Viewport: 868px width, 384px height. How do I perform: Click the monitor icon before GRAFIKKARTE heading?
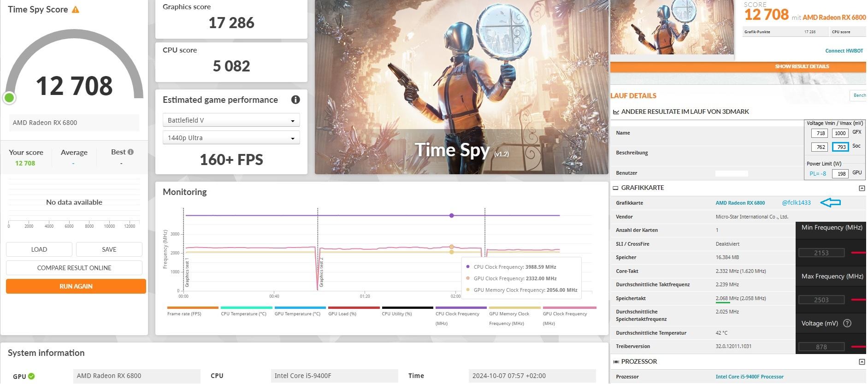point(615,188)
